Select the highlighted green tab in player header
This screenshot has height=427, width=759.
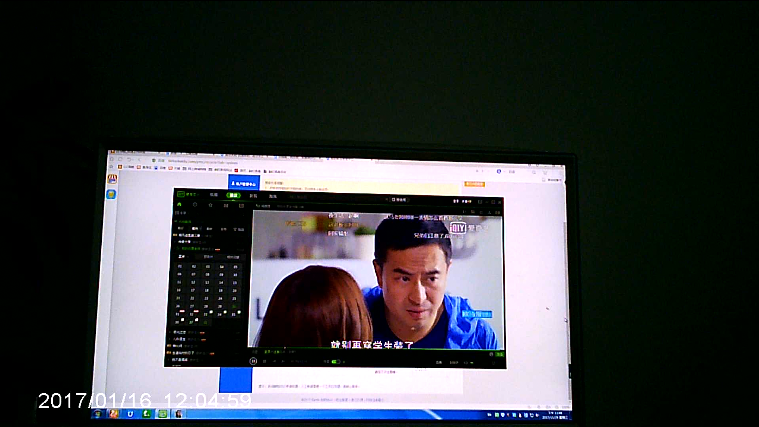coord(233,196)
